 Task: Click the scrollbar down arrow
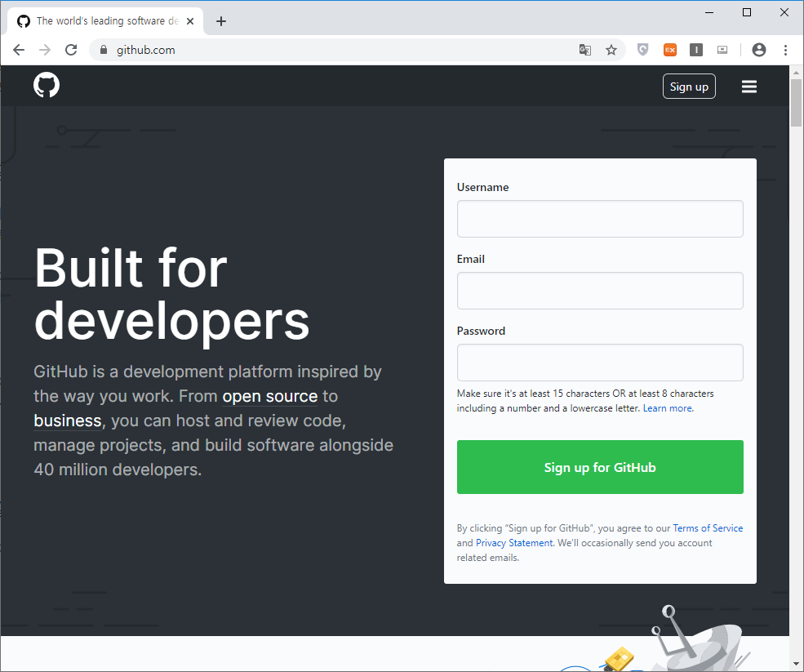click(x=796, y=665)
